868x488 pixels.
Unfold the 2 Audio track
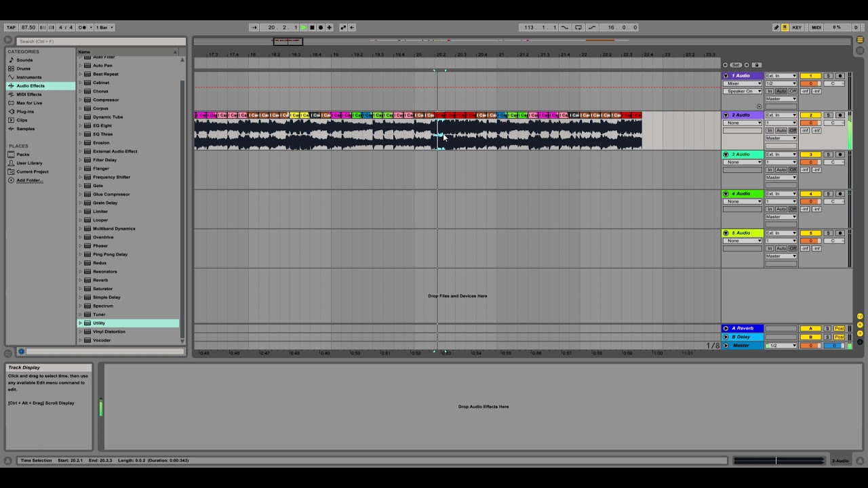click(x=726, y=115)
